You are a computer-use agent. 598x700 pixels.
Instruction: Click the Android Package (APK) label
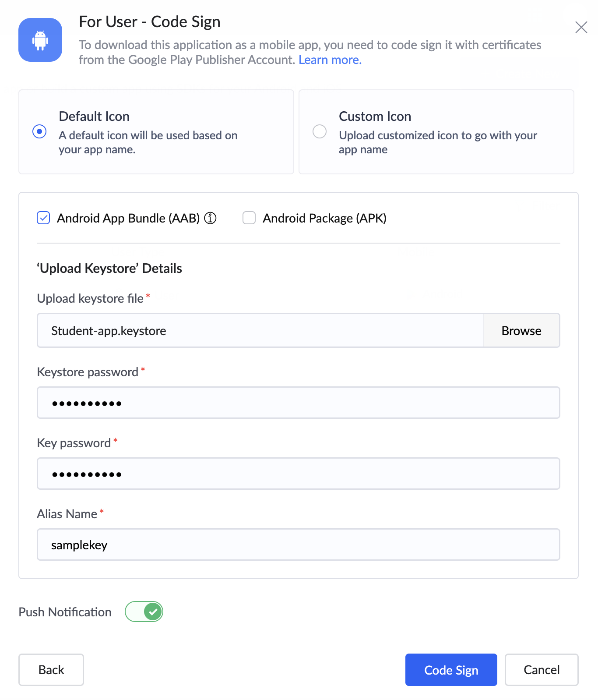tap(324, 218)
